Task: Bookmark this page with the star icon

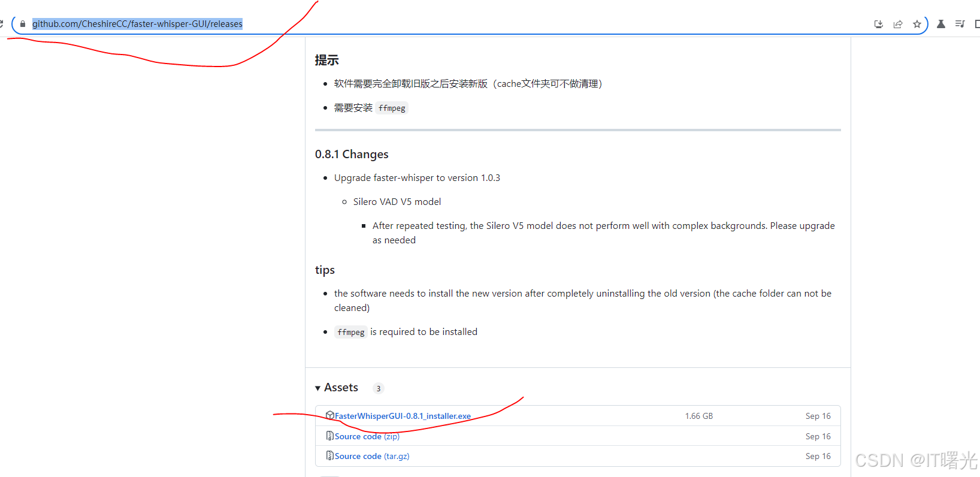Action: [917, 24]
